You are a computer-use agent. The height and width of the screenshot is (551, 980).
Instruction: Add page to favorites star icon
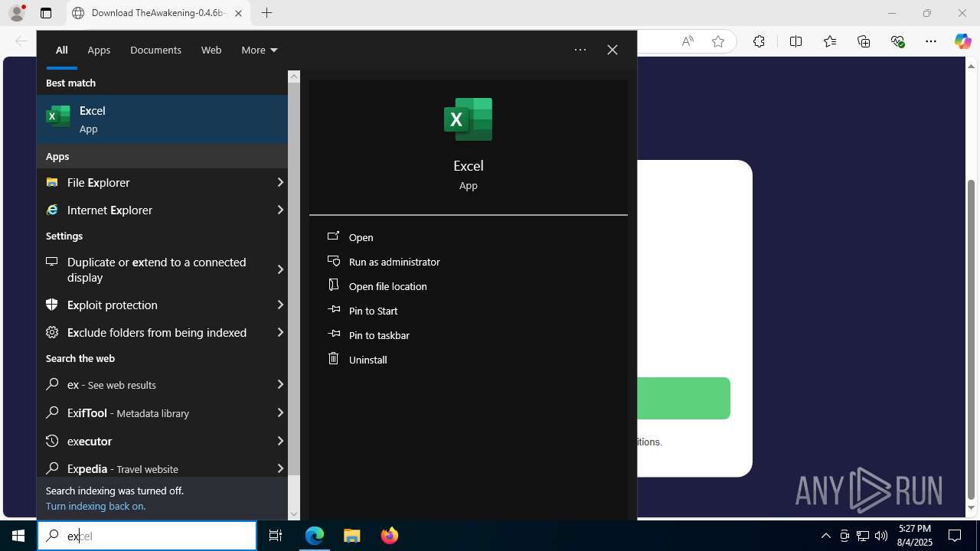(717, 41)
